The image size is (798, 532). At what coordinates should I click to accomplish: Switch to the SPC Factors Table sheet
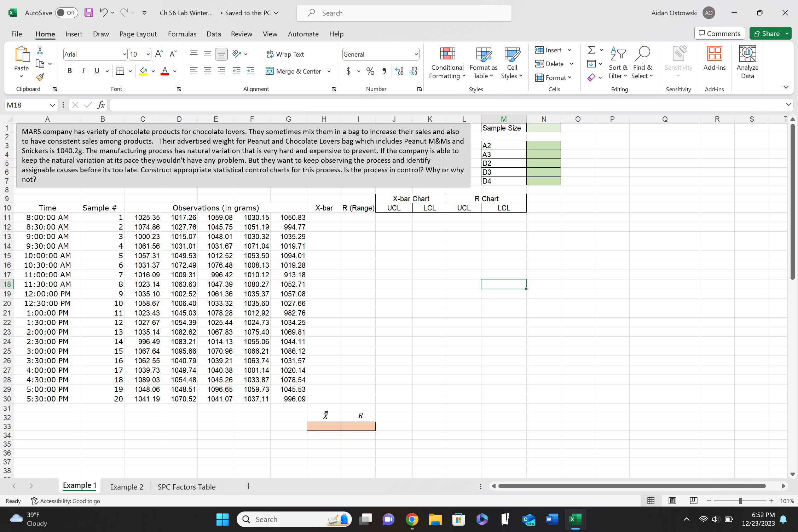186,487
